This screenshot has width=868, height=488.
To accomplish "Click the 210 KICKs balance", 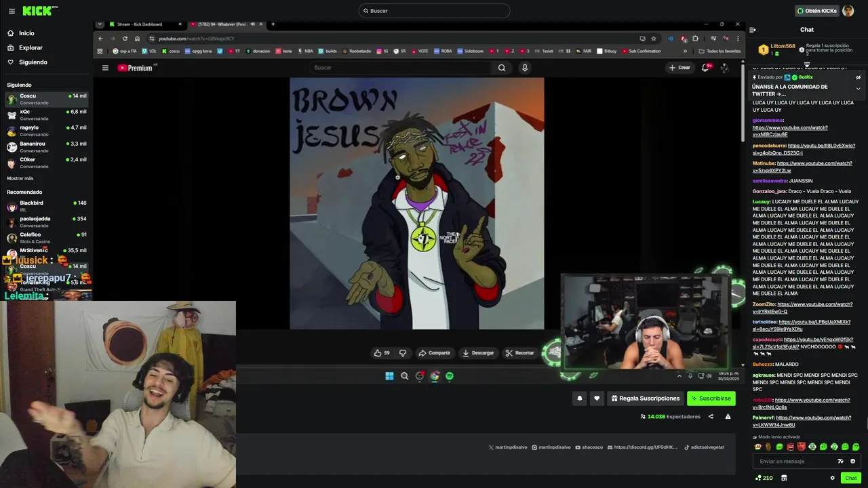I will click(x=764, y=478).
